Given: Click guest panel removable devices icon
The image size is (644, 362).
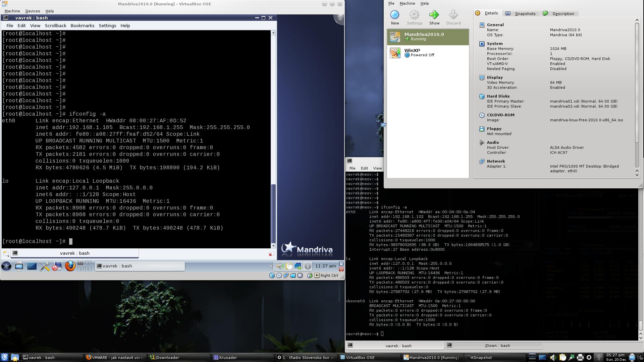Looking at the screenshot, I should tap(19, 266).
